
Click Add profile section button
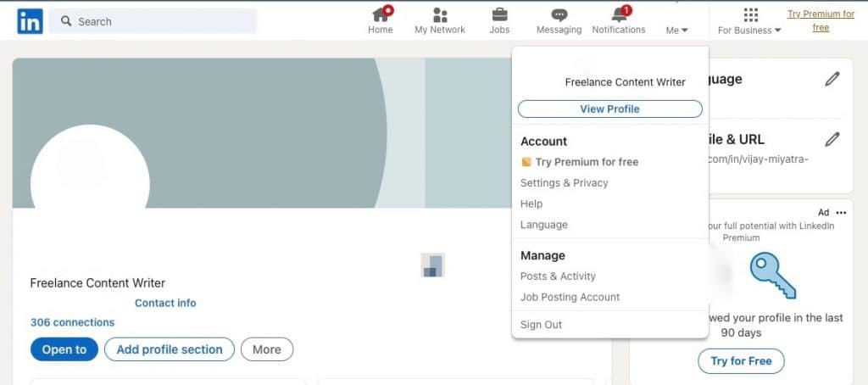[x=170, y=349]
